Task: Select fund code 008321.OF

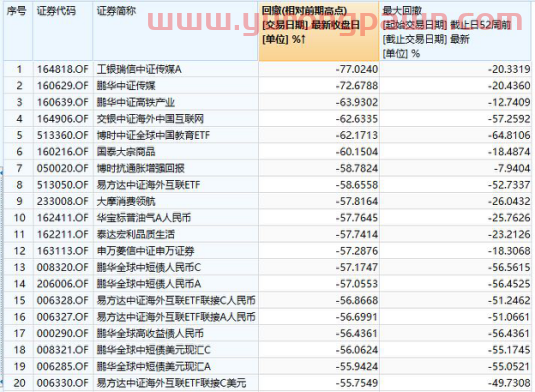Action: point(62,350)
